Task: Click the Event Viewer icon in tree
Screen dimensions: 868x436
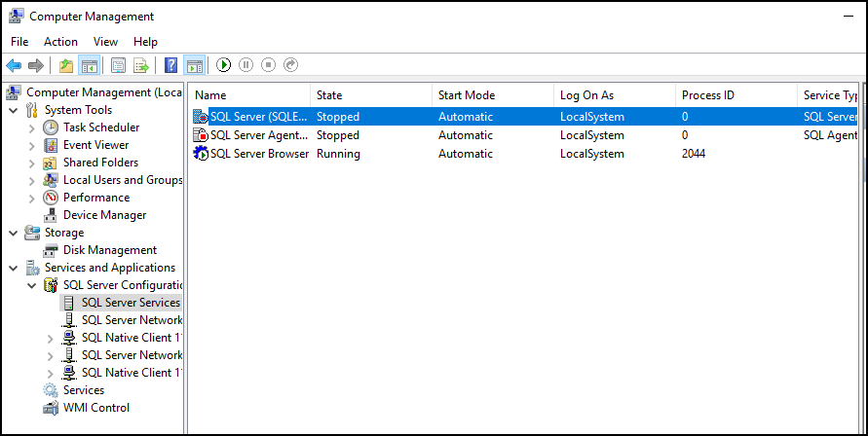Action: (x=51, y=146)
